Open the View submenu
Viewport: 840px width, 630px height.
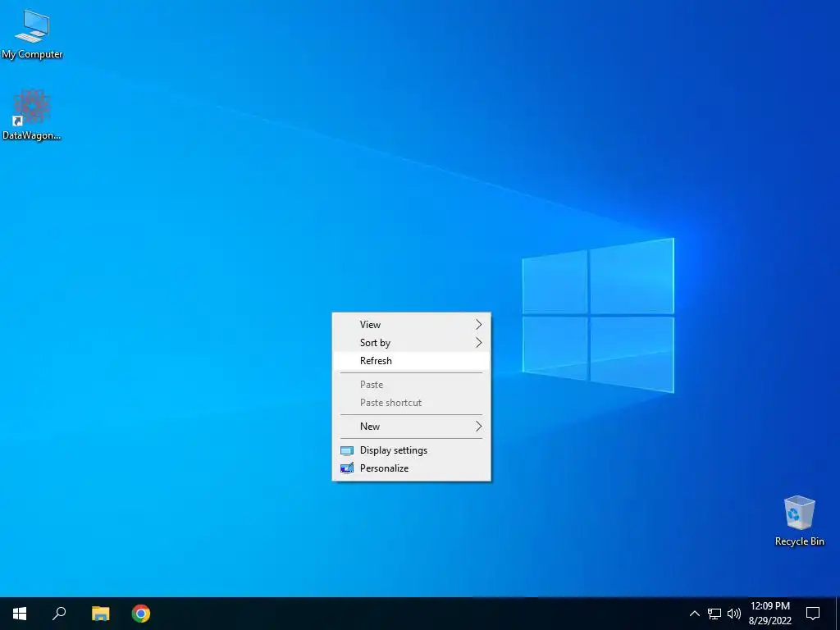[x=412, y=325]
